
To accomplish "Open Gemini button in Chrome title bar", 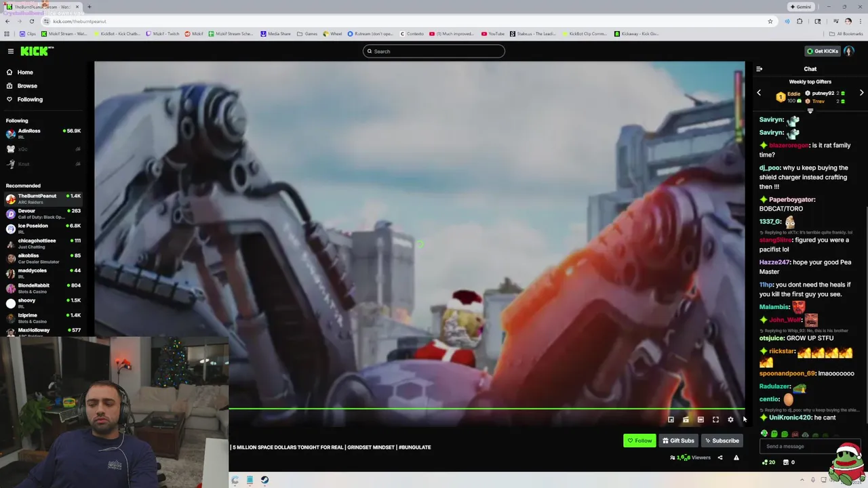I will click(800, 7).
